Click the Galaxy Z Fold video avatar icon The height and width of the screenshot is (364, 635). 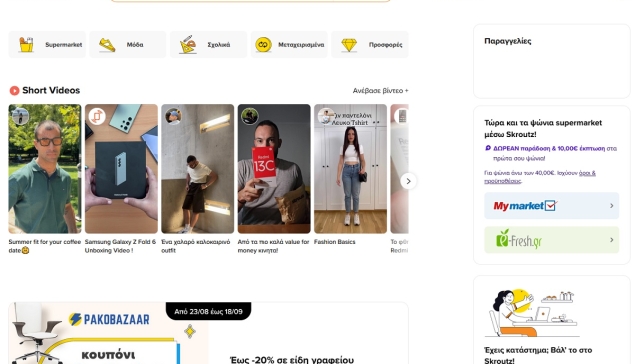click(97, 116)
